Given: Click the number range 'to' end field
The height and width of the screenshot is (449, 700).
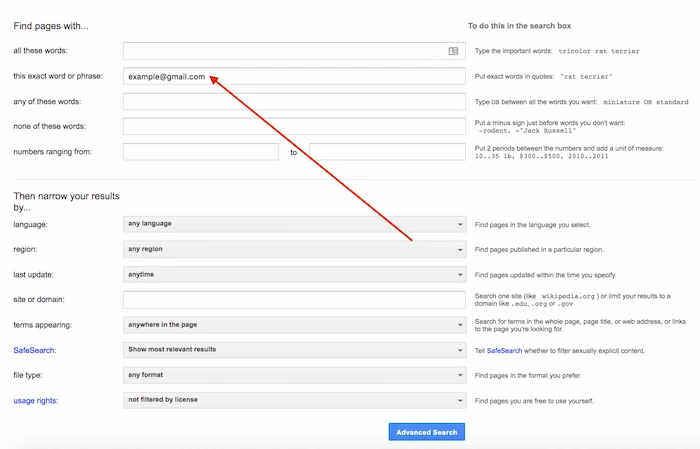Looking at the screenshot, I should point(387,152).
